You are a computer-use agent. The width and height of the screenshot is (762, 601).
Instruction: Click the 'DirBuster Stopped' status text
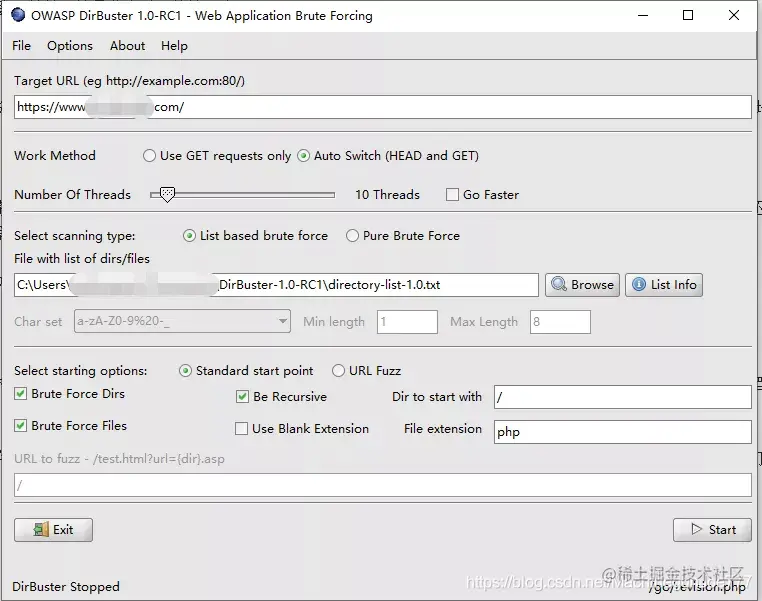(x=66, y=586)
